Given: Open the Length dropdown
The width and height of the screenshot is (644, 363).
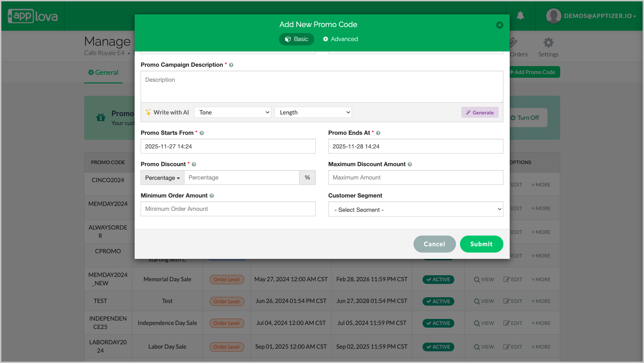Looking at the screenshot, I should click(313, 112).
